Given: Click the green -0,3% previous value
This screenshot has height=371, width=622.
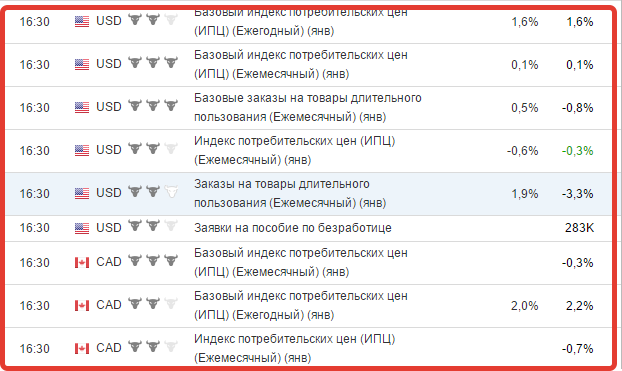Looking at the screenshot, I should (578, 151).
